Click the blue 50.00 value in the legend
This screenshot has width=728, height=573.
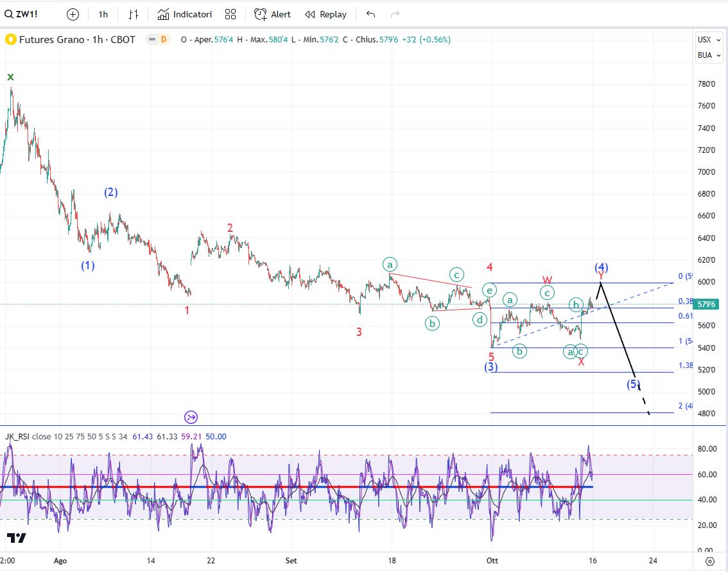point(216,436)
